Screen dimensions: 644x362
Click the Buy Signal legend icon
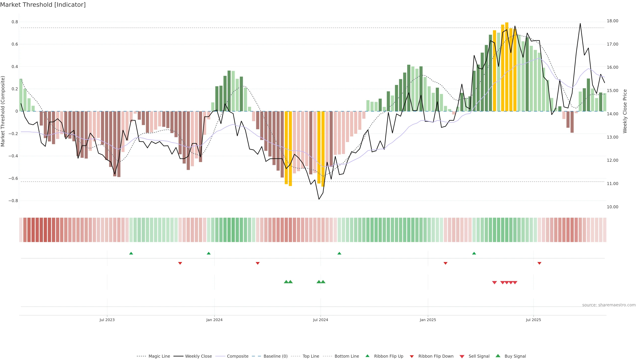pos(498,356)
